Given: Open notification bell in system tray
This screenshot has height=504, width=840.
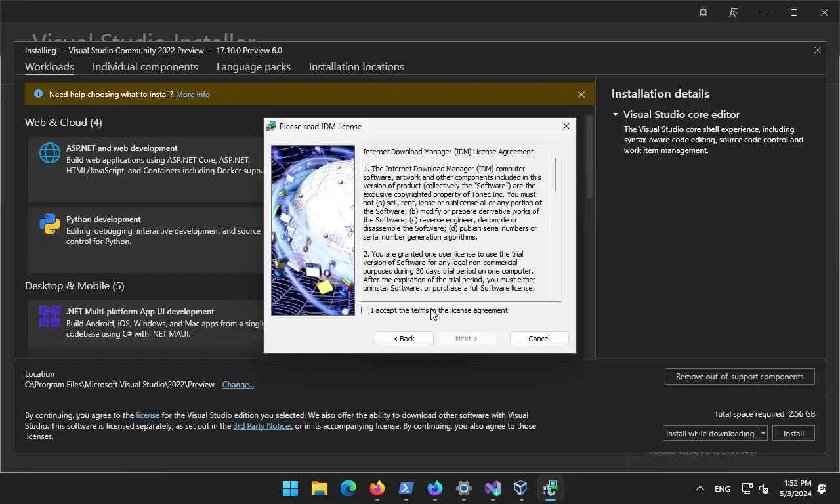Looking at the screenshot, I should coord(822,488).
